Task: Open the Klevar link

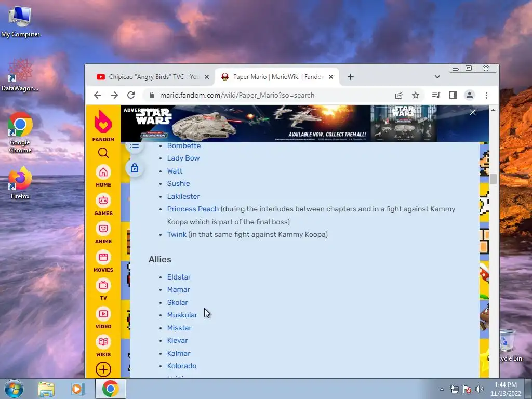Action: (177, 340)
